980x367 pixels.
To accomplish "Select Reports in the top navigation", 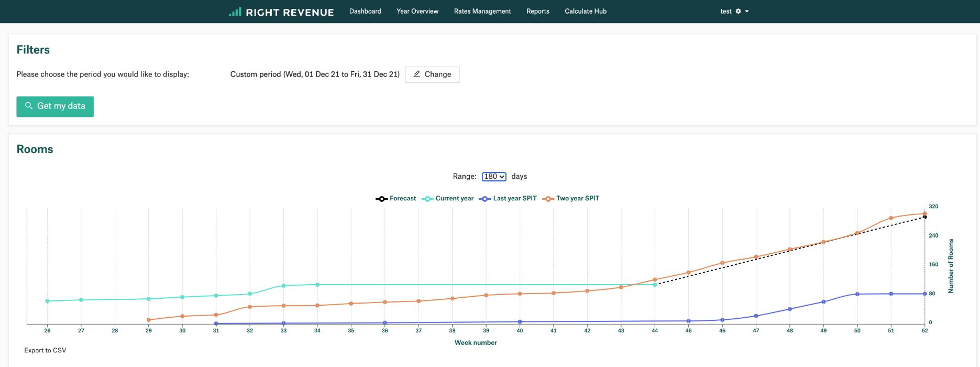I will point(538,11).
